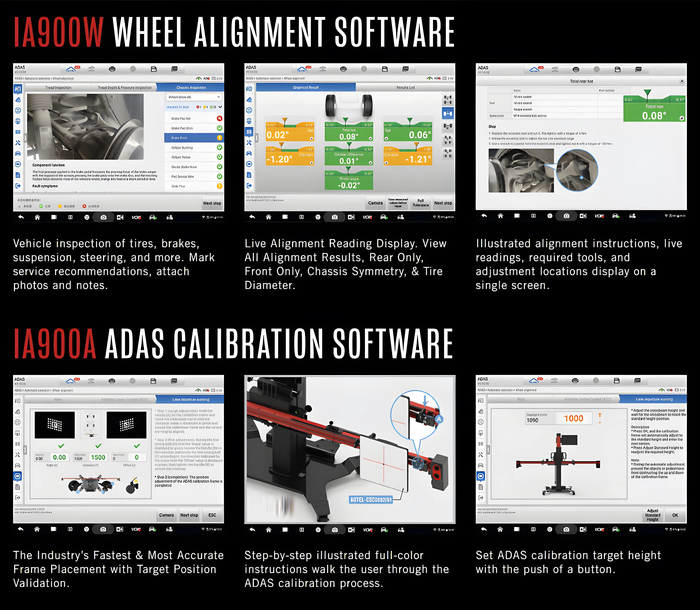Viewport: 700px width, 610px height.
Task: Toggle yellow warning icon on last inspection checklist row
Action: click(219, 186)
